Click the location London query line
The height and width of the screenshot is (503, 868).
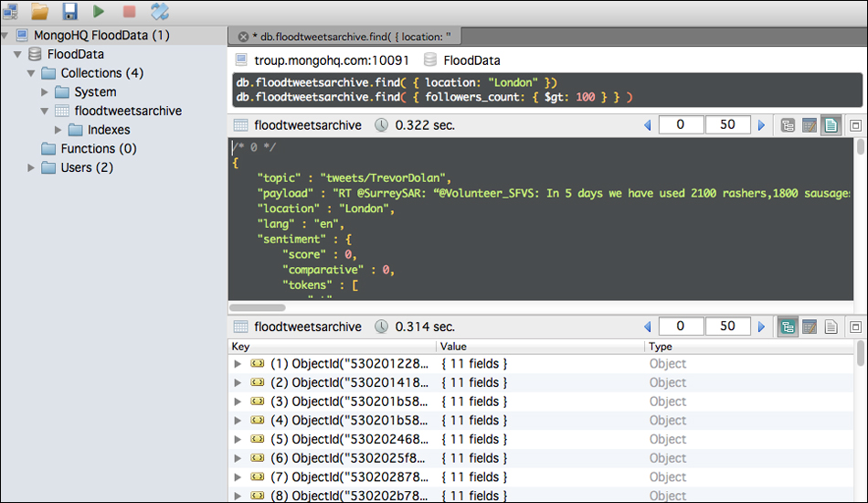(397, 82)
